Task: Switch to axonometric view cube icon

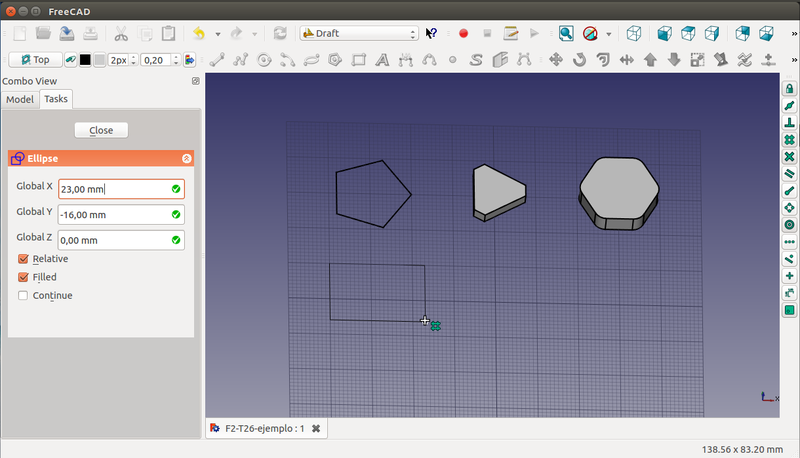Action: 633,33
